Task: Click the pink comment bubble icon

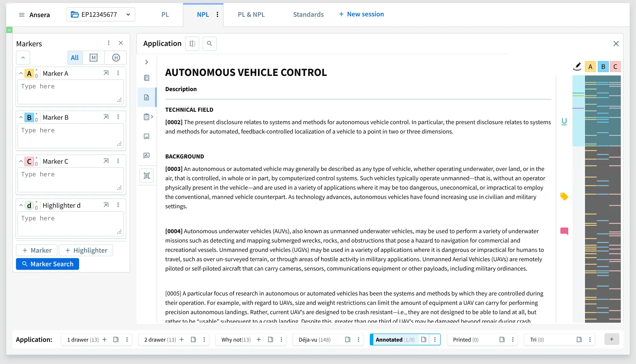Action: [564, 231]
